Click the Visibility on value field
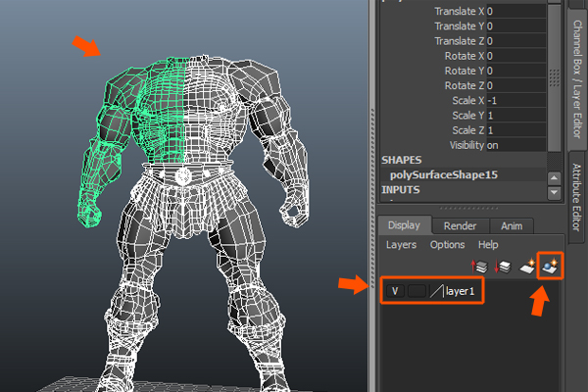Screen dimensions: 588x392 [514, 144]
